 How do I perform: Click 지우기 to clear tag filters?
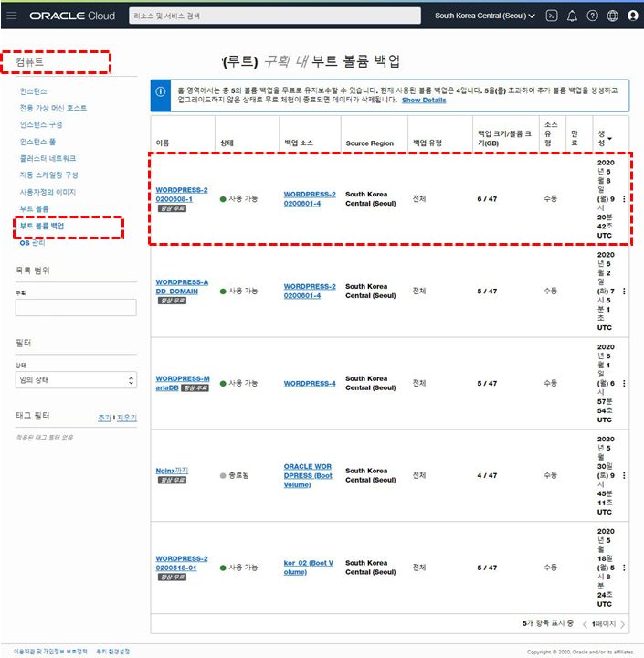[127, 418]
